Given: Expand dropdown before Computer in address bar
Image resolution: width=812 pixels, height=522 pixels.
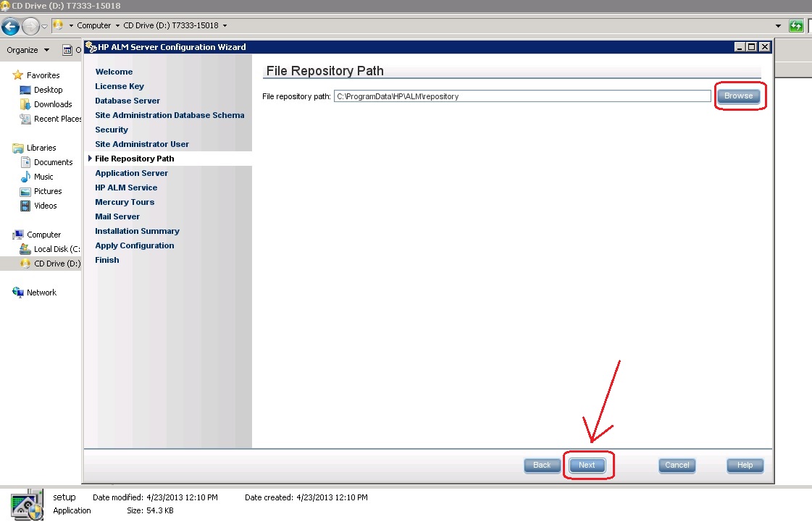Looking at the screenshot, I should [71, 25].
